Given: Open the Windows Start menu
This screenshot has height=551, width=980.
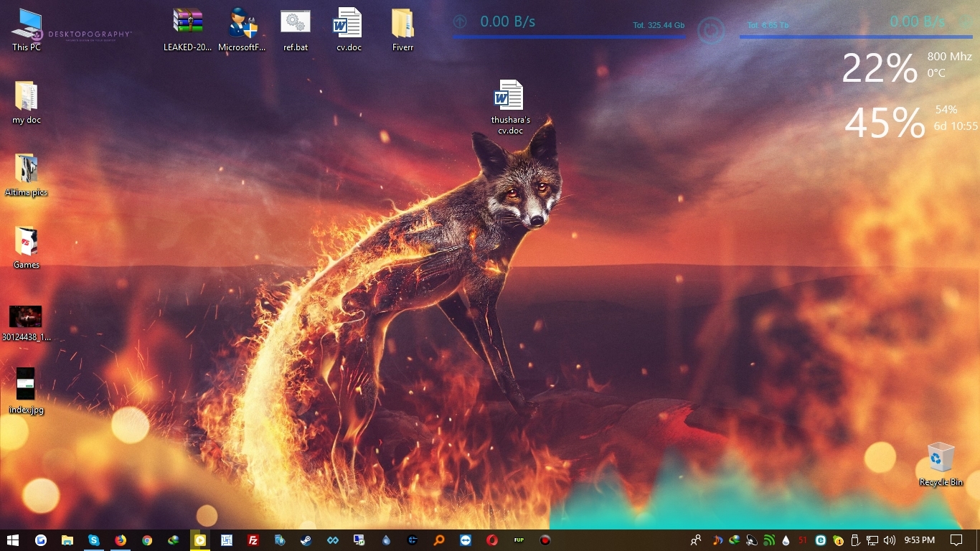Looking at the screenshot, I should [x=13, y=540].
